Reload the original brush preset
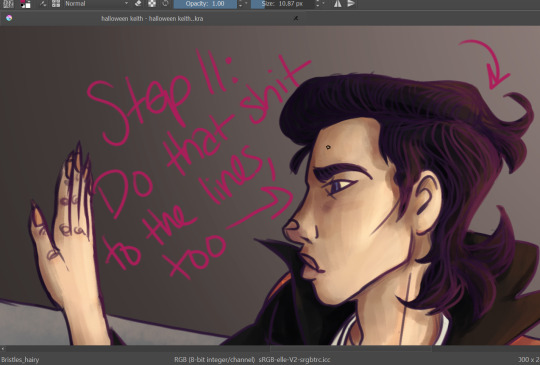The image size is (540, 365). (x=165, y=4)
